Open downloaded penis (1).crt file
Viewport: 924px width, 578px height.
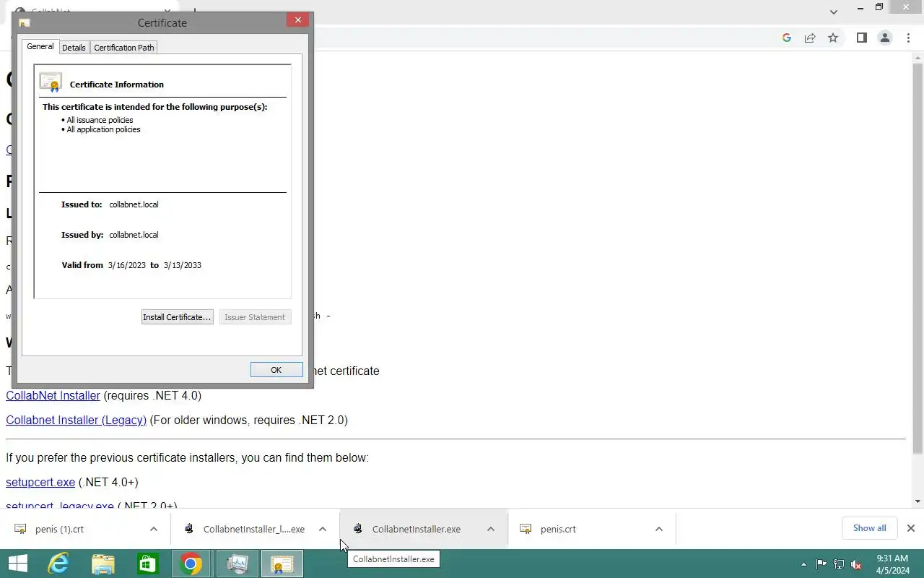coord(59,529)
